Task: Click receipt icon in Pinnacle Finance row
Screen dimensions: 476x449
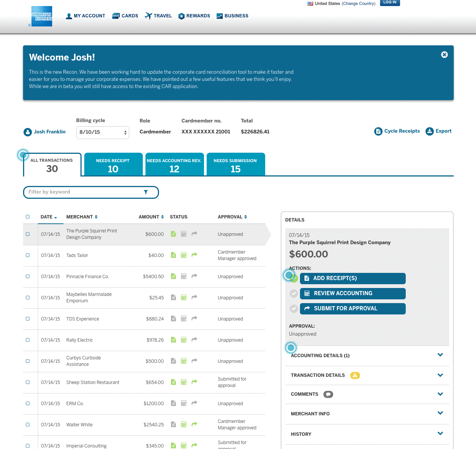Action: [x=173, y=276]
